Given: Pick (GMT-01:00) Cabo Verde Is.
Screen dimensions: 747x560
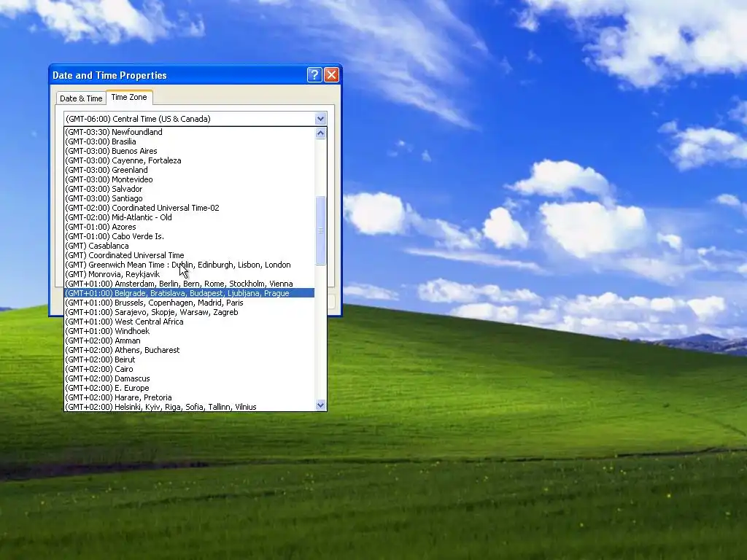Looking at the screenshot, I should [189, 236].
